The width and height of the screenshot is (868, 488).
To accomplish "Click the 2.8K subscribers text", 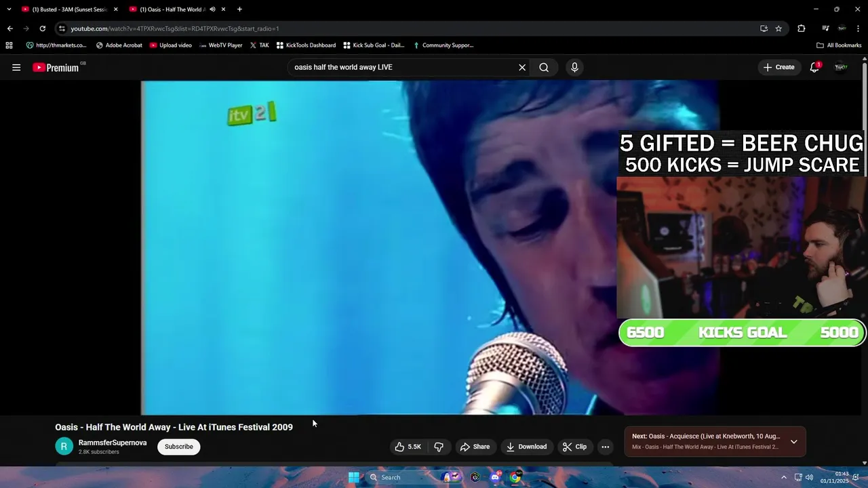I will [x=99, y=452].
